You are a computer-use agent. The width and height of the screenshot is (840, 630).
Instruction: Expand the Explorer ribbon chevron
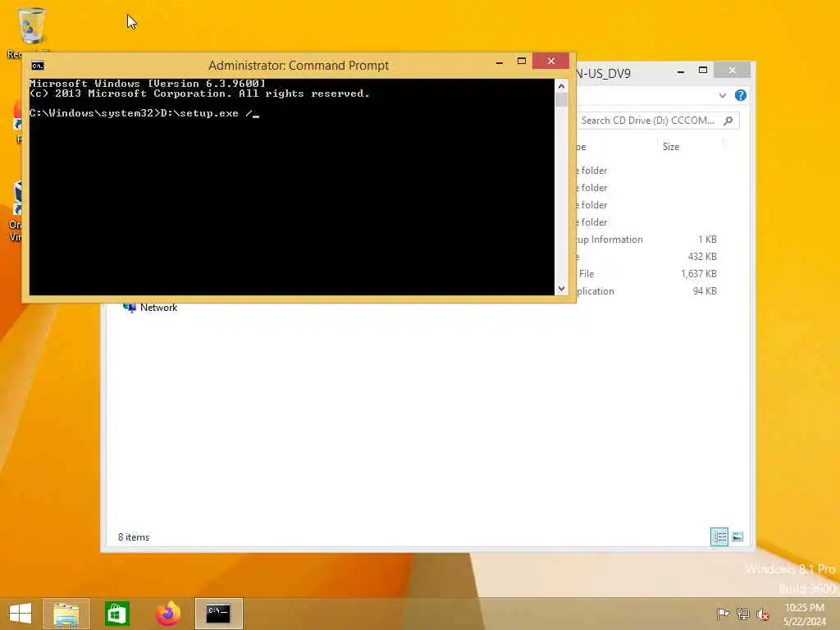[x=723, y=95]
